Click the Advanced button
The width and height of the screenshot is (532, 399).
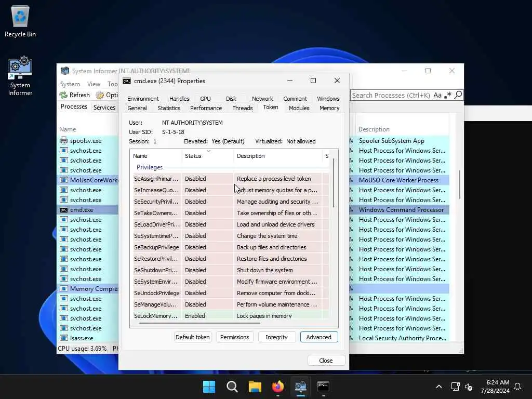click(318, 337)
